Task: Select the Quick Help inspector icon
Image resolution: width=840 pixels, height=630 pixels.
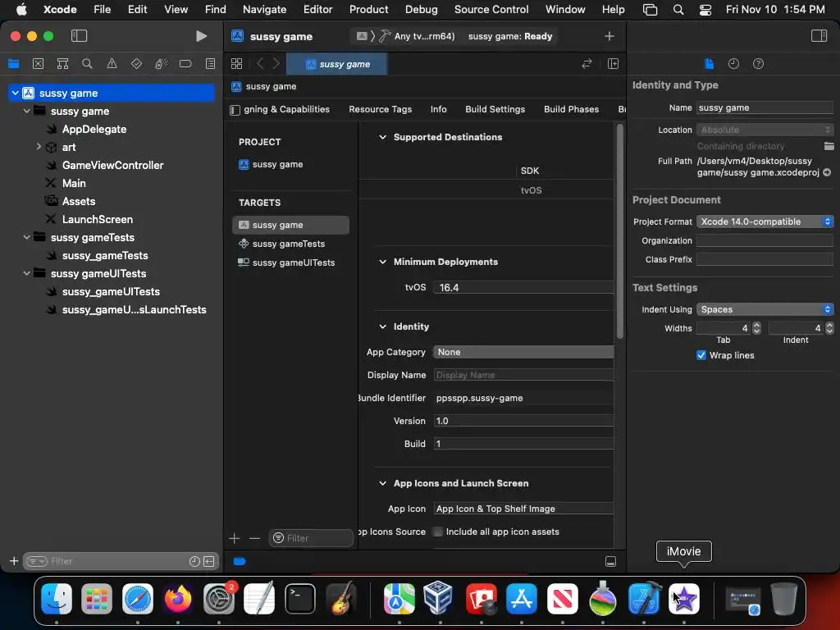Action: 758,64
